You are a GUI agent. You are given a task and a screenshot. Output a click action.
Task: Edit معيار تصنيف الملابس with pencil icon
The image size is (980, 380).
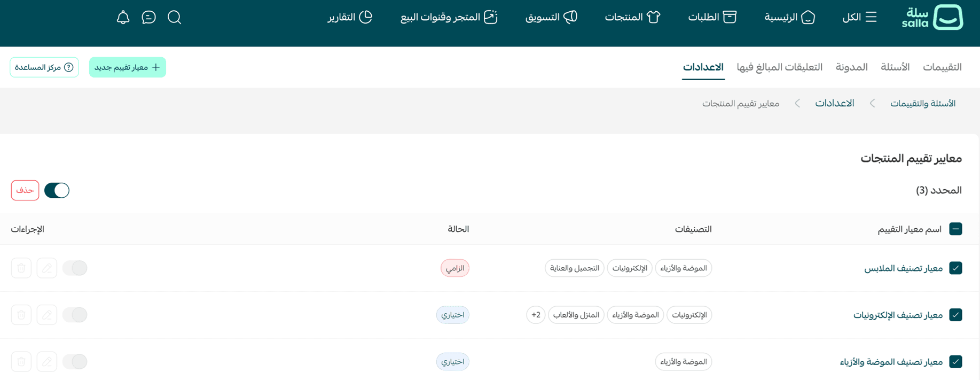point(47,268)
